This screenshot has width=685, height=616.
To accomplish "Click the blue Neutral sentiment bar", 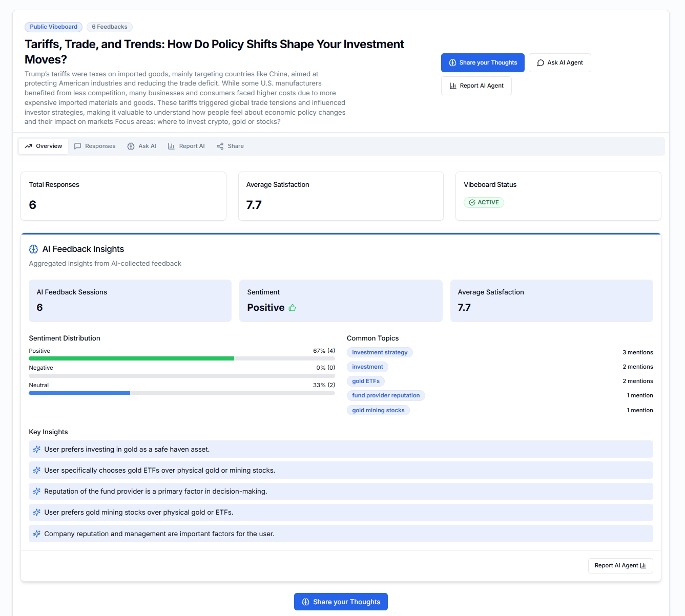I will (x=79, y=393).
